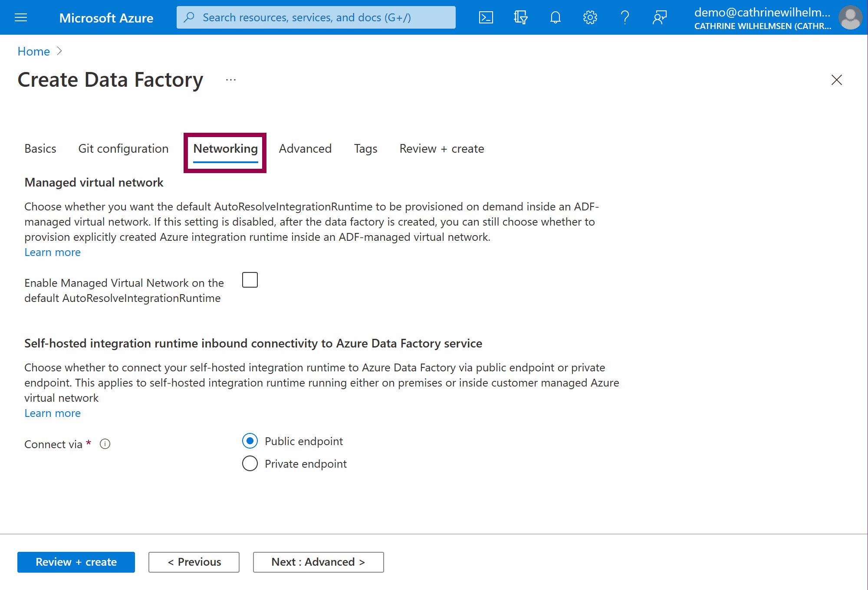Launch Cloud Shell from top bar
Screen dimensions: 868x590
[486, 17]
